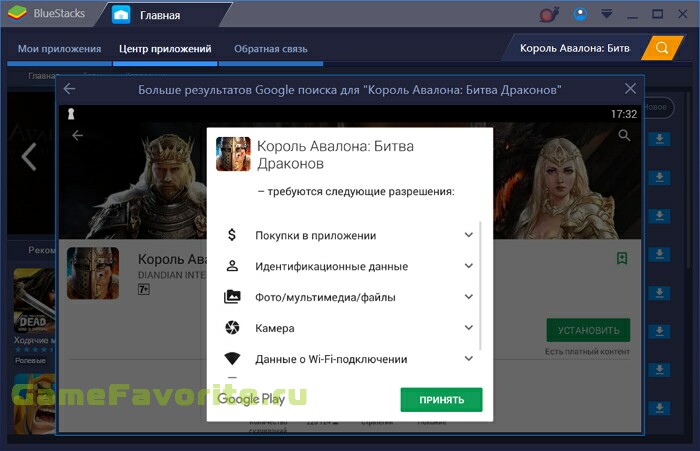Expand Фото/мультимедиа/файлы permission

[468, 296]
